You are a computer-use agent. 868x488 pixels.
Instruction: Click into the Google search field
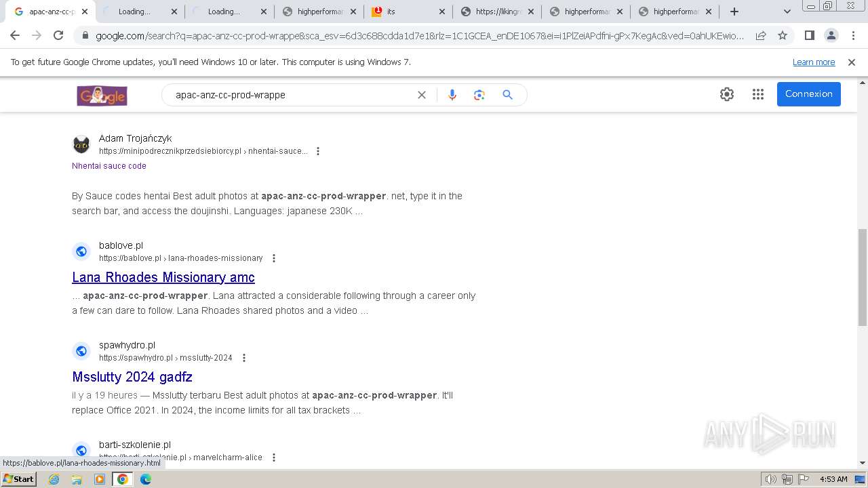(292, 95)
